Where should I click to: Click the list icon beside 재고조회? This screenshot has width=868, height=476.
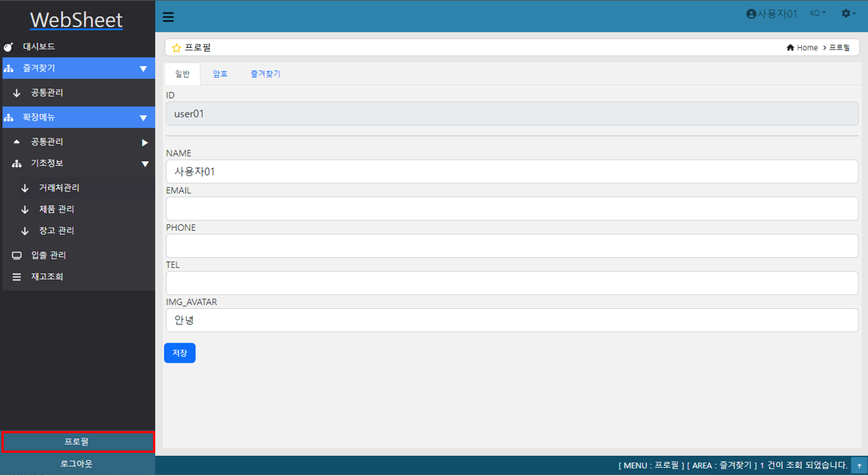17,277
